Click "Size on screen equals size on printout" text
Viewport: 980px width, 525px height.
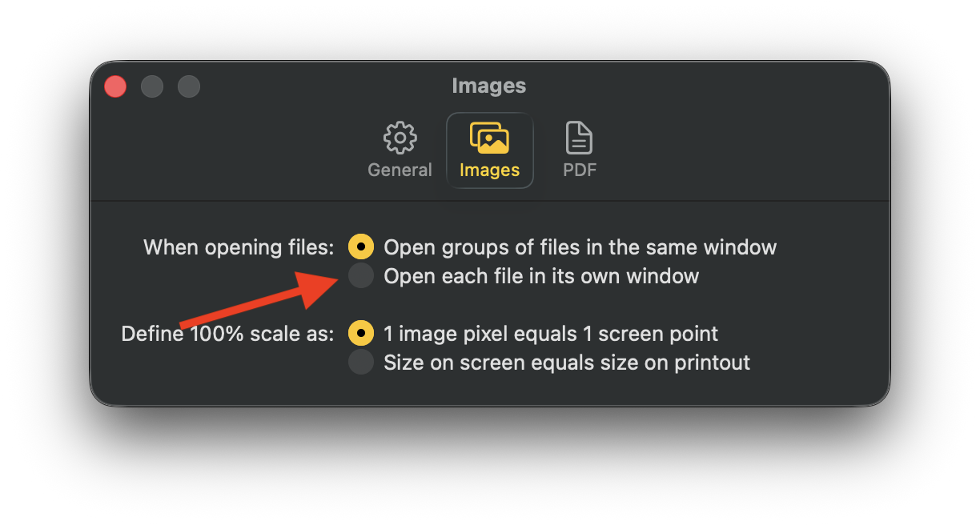[567, 363]
